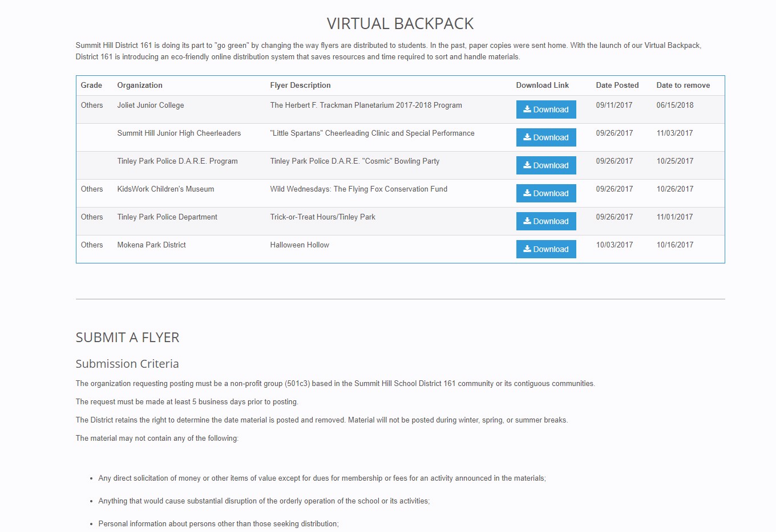Select the Mokena Park District organization cell
Screen dimensions: 776x532
(x=151, y=245)
